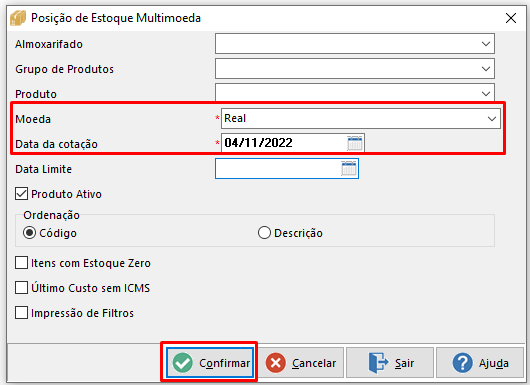Click the Data da cotação date field
This screenshot has width=530, height=385.
click(293, 143)
